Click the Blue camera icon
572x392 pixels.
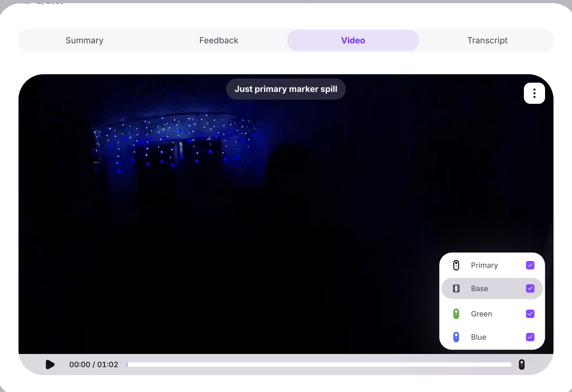point(456,337)
